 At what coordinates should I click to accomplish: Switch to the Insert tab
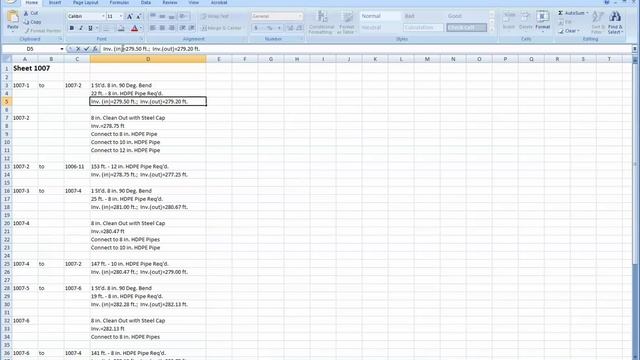[55, 2]
